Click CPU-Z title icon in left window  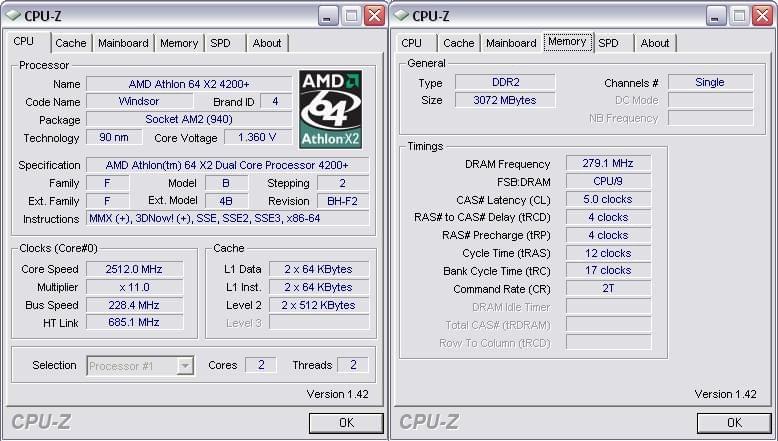[x=12, y=15]
